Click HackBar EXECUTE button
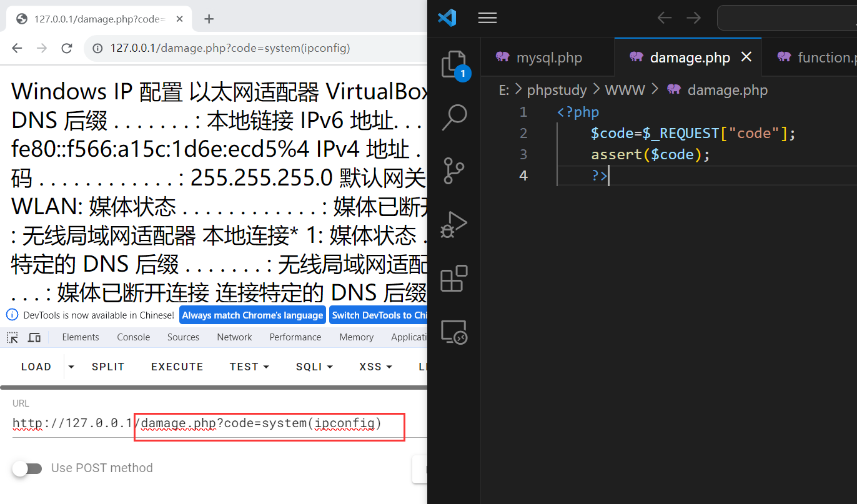Viewport: 857px width, 504px height. [x=177, y=367]
